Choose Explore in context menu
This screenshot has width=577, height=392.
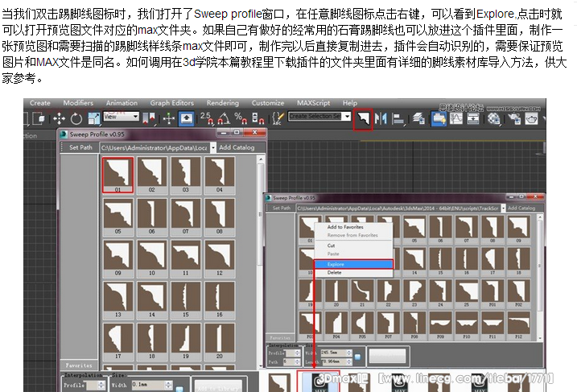[354, 264]
